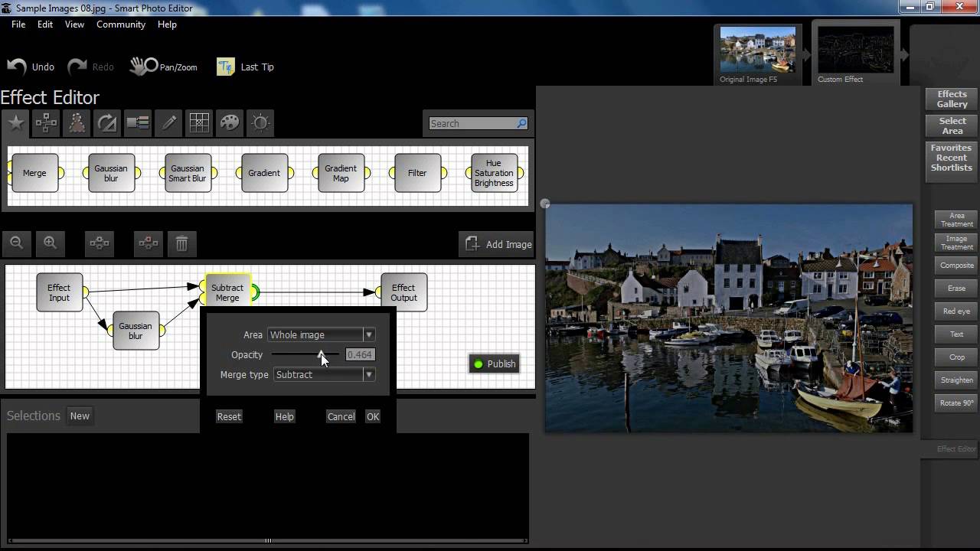Open the stamp/clone category tab
Viewport: 980px width, 551px height.
77,122
